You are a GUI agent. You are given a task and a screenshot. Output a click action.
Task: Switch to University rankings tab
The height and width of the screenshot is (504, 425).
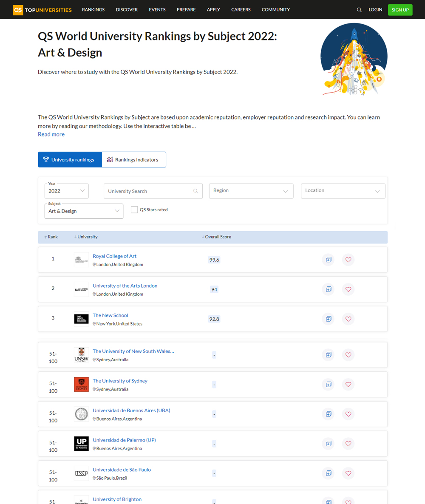coord(70,159)
